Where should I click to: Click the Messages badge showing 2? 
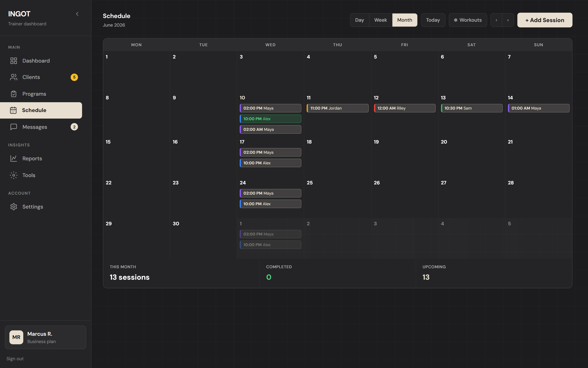point(74,127)
